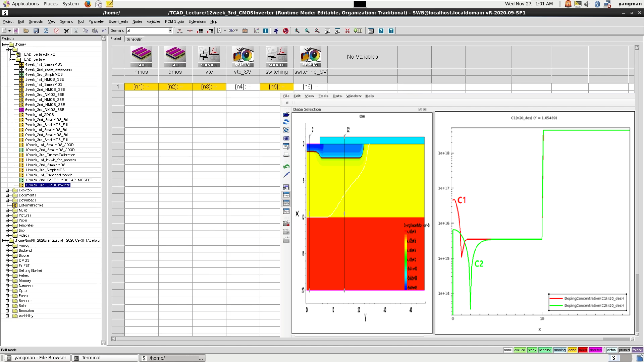The image size is (644, 362).
Task: Select 12week_3rd_CMOSInverter project in tree
Action: 48,185
